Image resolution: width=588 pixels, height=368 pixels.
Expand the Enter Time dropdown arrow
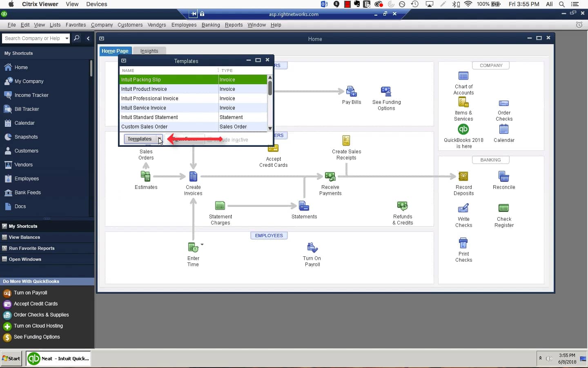202,245
